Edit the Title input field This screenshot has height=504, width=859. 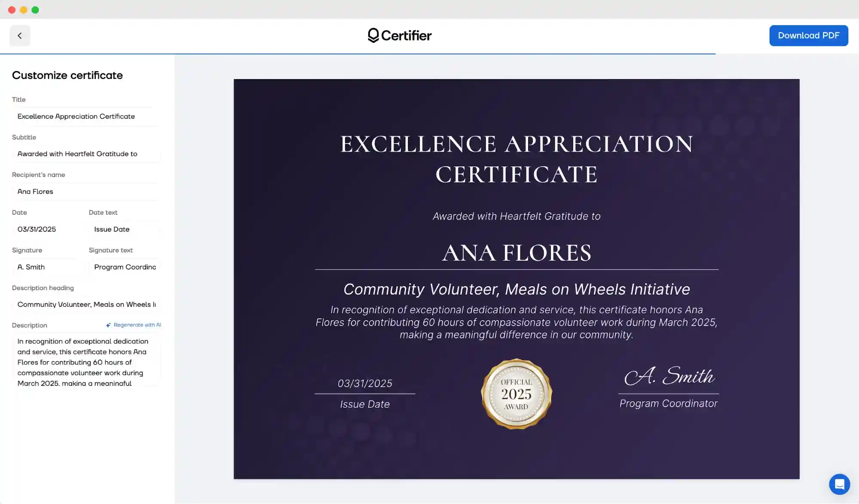coord(86,116)
